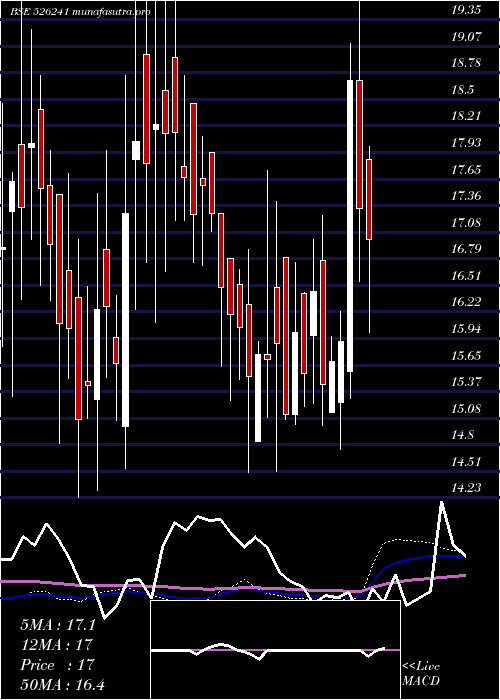Viewport: 500px width, 700px height.
Task: Click the 19.35 price axis label
Action: pyautogui.click(x=466, y=10)
